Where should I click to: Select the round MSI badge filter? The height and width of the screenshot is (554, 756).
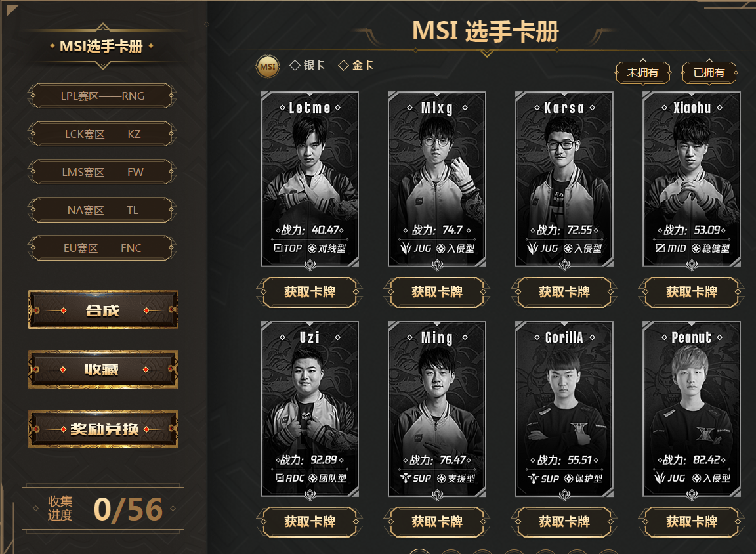[x=268, y=66]
